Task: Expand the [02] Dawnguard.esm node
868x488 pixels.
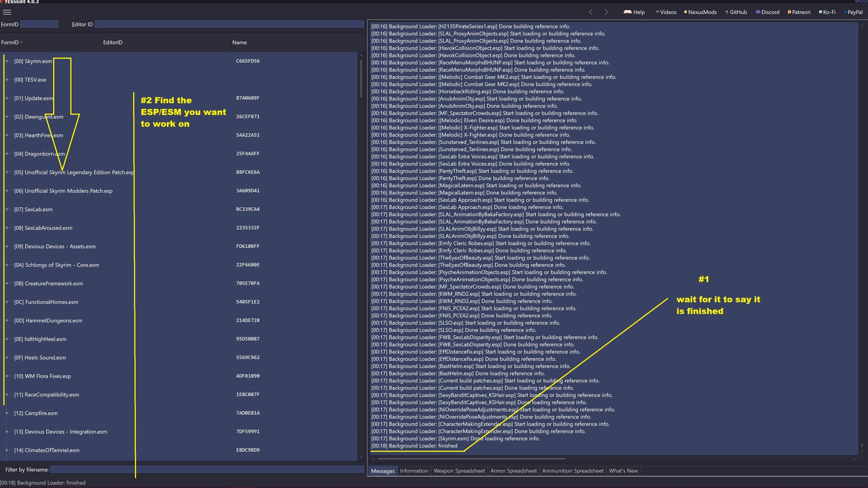Action: 7,117
